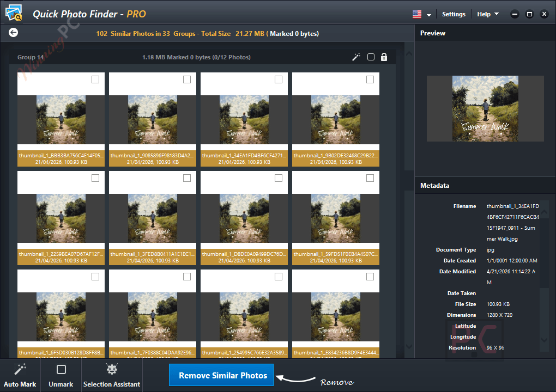The image size is (556, 392).
Task: Mark photo thumbnail_1_E834236B8D9F4E3444 checkbox
Action: (x=370, y=277)
